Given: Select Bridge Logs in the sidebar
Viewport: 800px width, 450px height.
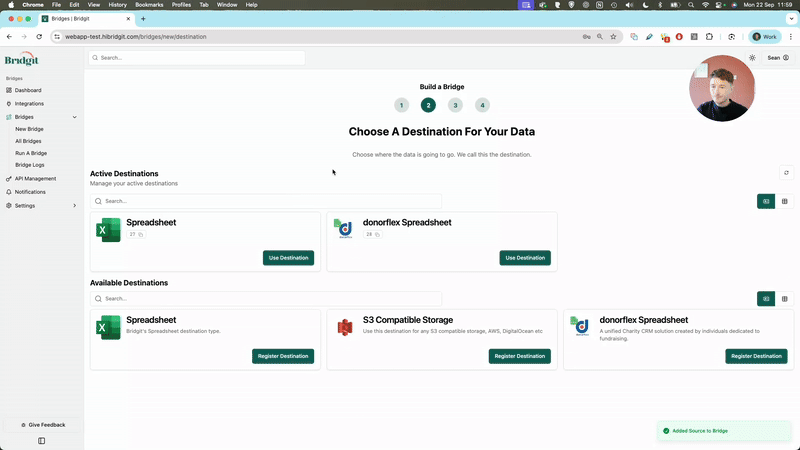Looking at the screenshot, I should [x=30, y=164].
